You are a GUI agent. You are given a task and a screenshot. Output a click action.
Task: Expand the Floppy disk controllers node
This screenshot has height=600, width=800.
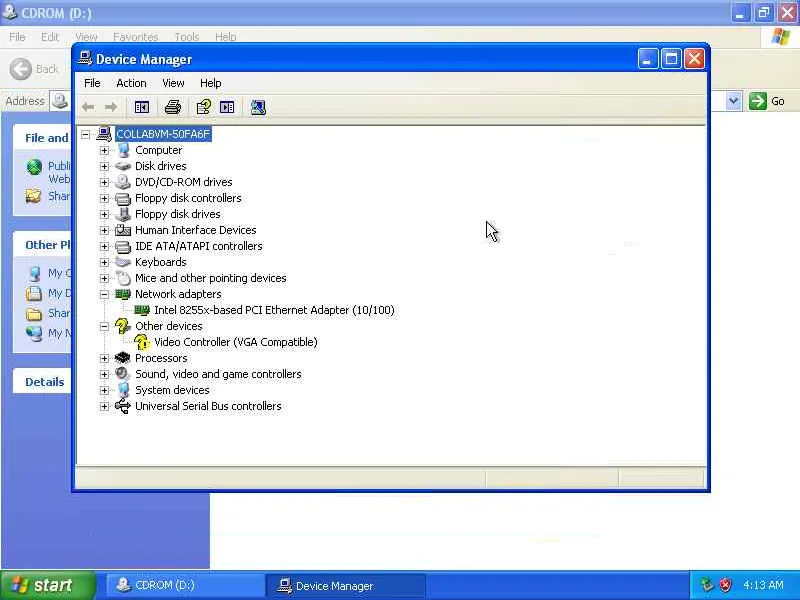[x=104, y=198]
